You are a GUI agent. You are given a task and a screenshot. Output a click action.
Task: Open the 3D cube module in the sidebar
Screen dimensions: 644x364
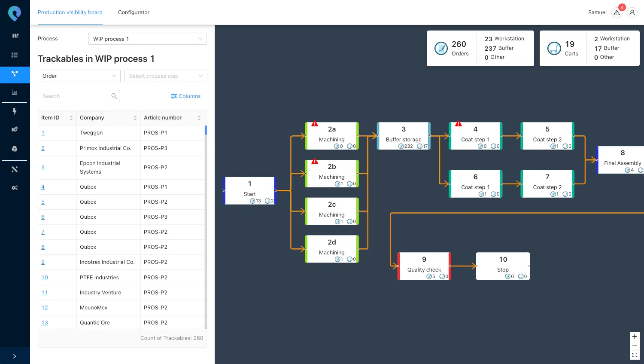15,149
